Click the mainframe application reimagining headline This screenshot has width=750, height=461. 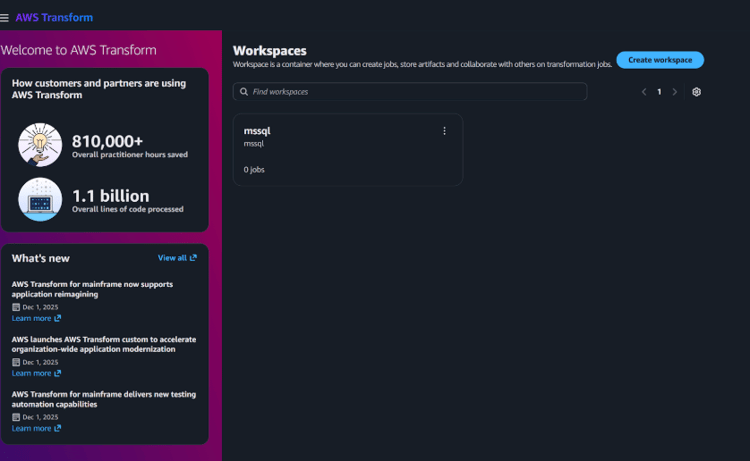tap(92, 289)
